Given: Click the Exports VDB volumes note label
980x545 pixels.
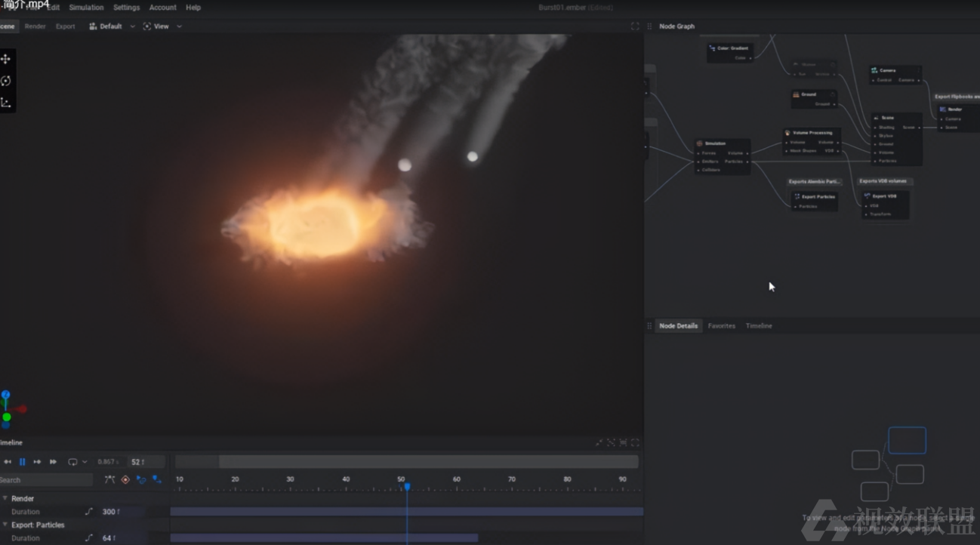Looking at the screenshot, I should pos(885,181).
